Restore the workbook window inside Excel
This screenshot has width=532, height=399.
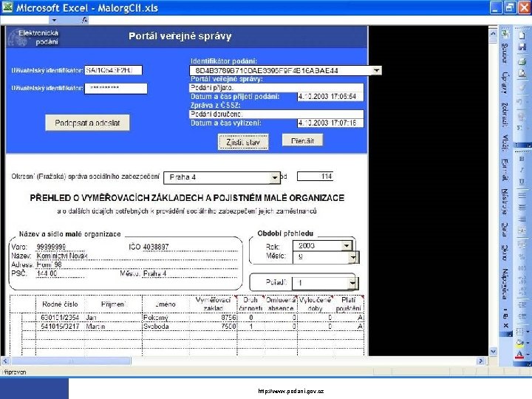pos(505,316)
